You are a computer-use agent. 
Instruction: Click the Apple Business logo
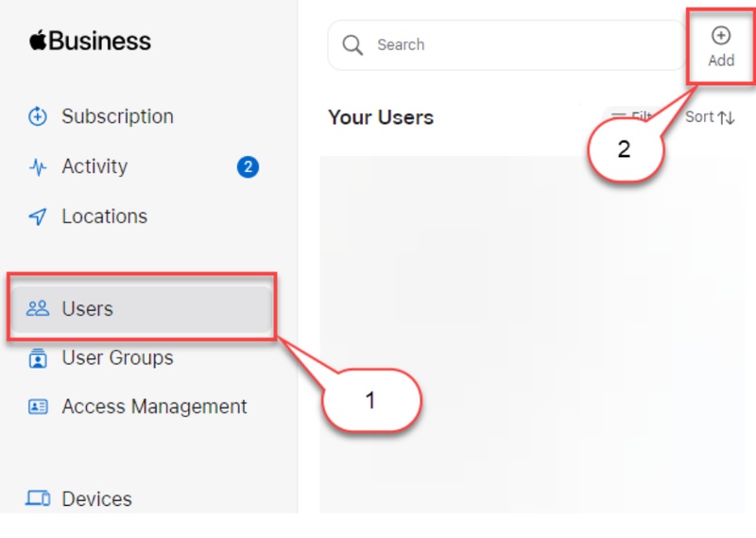[x=90, y=41]
